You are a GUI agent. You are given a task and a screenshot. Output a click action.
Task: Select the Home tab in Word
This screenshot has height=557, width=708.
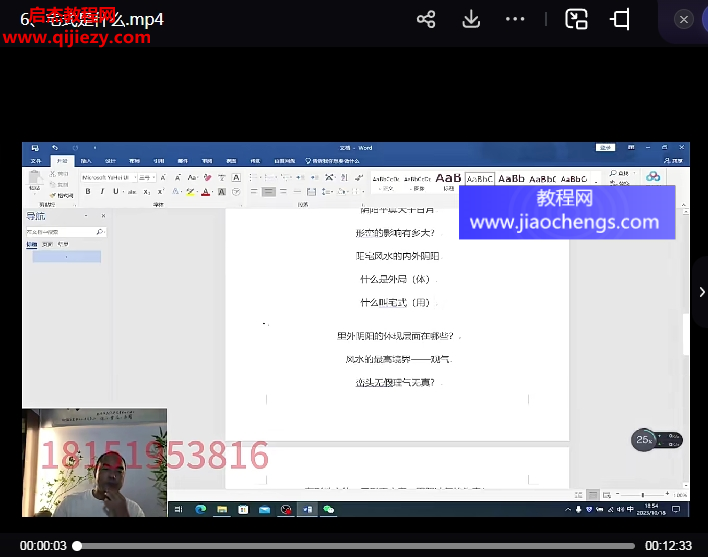coord(62,161)
